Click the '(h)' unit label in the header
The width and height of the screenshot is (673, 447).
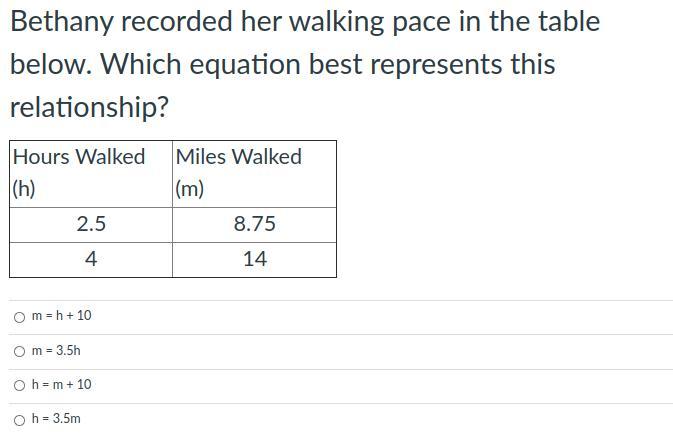(x=24, y=189)
